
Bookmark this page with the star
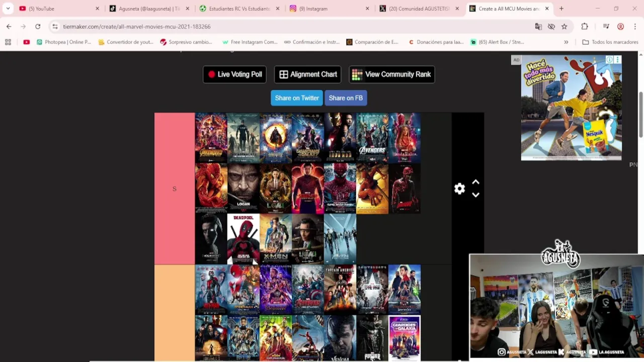coord(565,27)
